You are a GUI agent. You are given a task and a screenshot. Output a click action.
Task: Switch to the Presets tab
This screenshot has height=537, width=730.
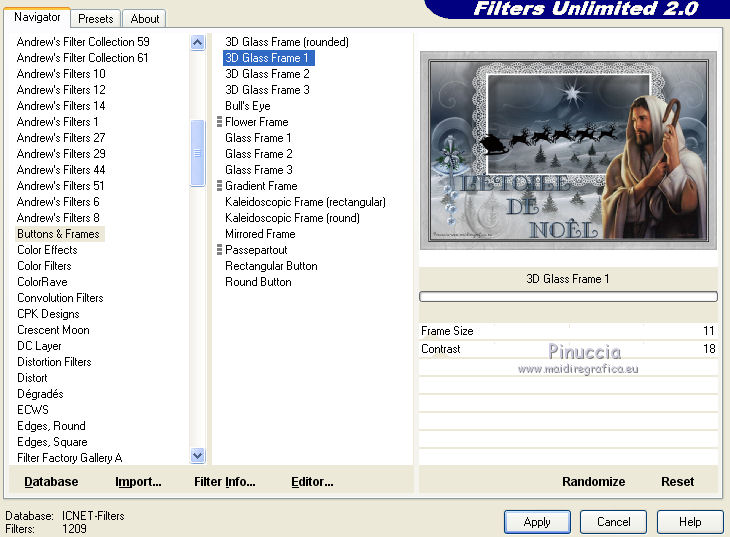pyautogui.click(x=95, y=19)
